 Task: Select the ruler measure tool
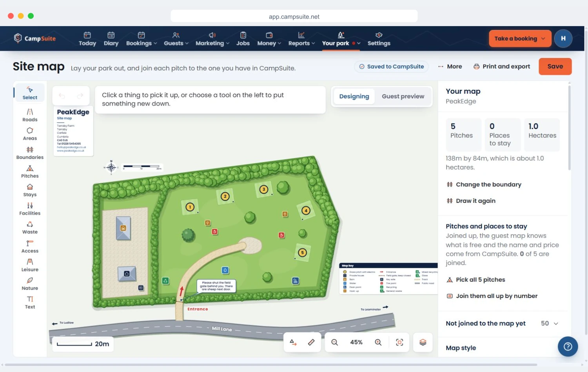311,342
